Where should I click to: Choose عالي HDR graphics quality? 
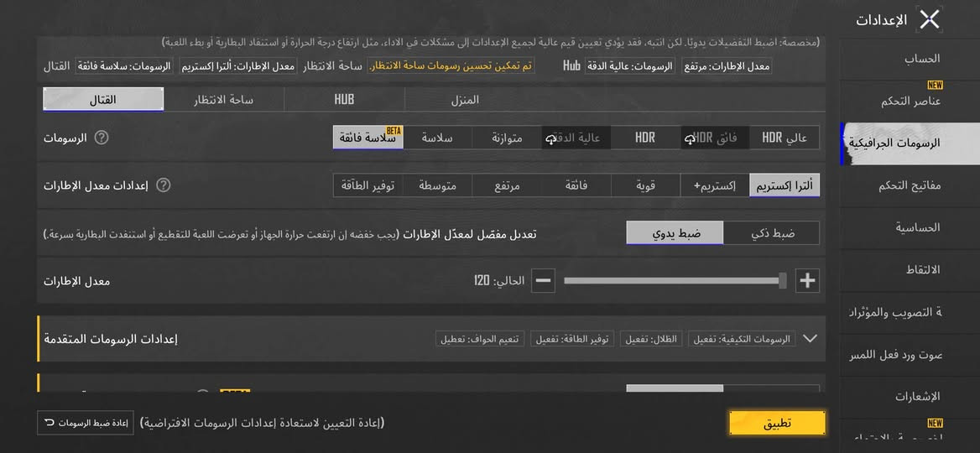coord(785,138)
